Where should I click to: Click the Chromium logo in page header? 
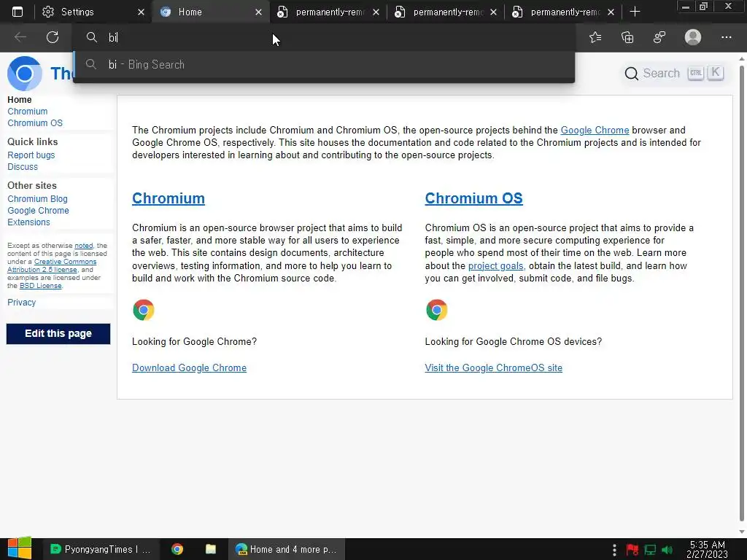coord(25,74)
